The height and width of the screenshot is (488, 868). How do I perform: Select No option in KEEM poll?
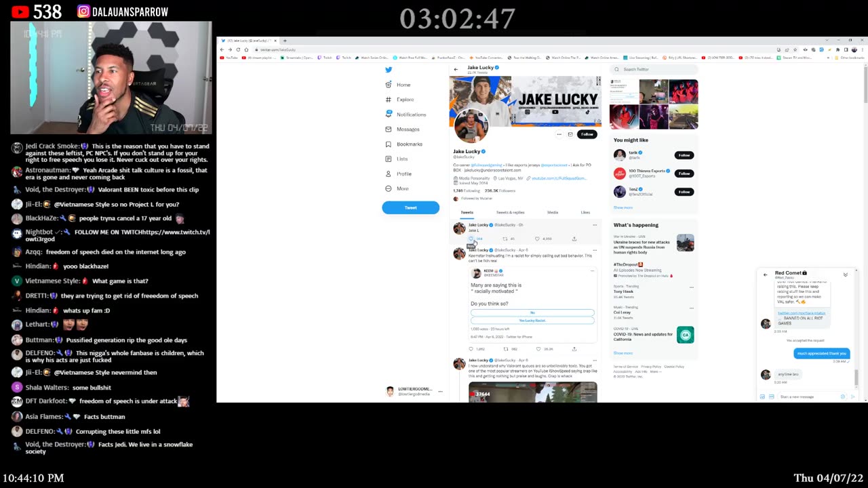(532, 312)
